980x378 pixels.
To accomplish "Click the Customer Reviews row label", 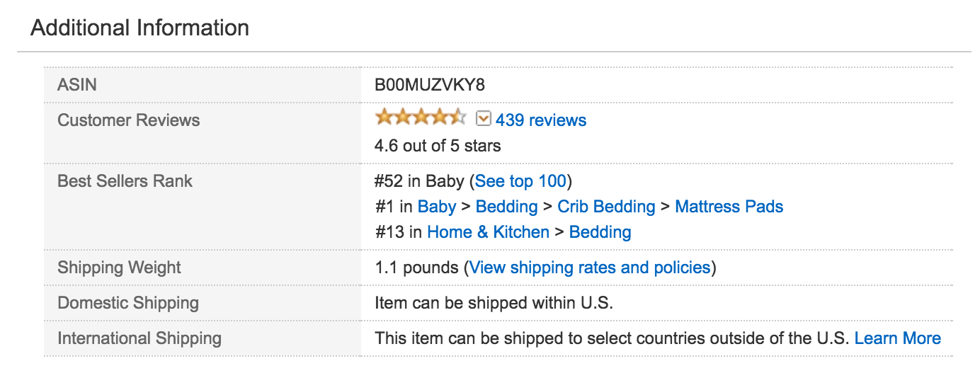I will [x=128, y=120].
